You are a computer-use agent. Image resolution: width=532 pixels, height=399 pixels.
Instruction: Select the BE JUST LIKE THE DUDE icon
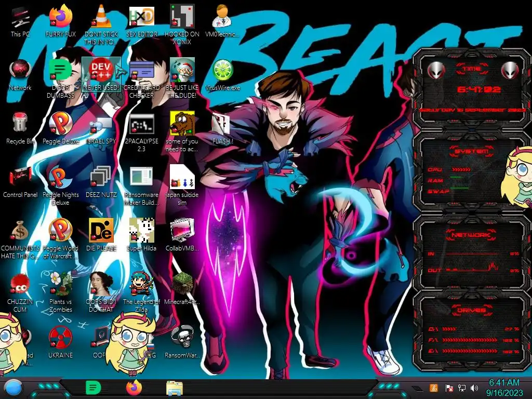point(182,78)
